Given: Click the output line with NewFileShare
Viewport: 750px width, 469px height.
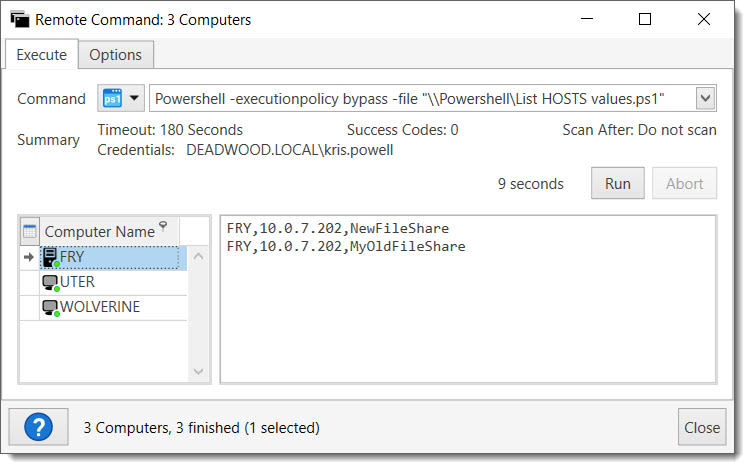Looking at the screenshot, I should [x=338, y=228].
